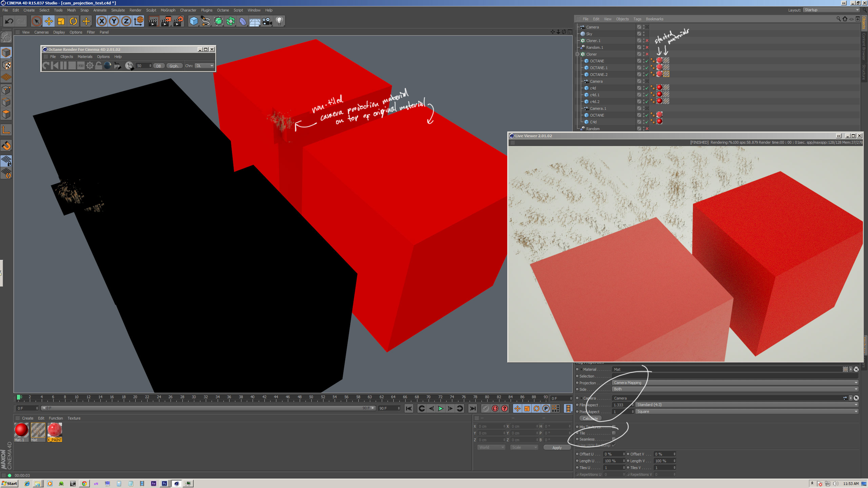Click the camera object icon in the toolbar
Screen dimensions: 868x488
(267, 21)
